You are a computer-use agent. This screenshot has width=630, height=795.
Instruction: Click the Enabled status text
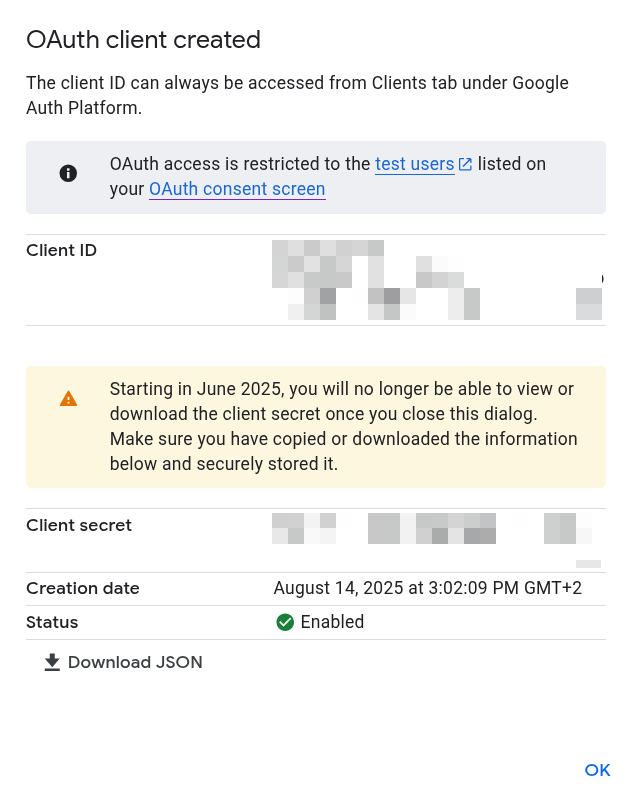[332, 622]
